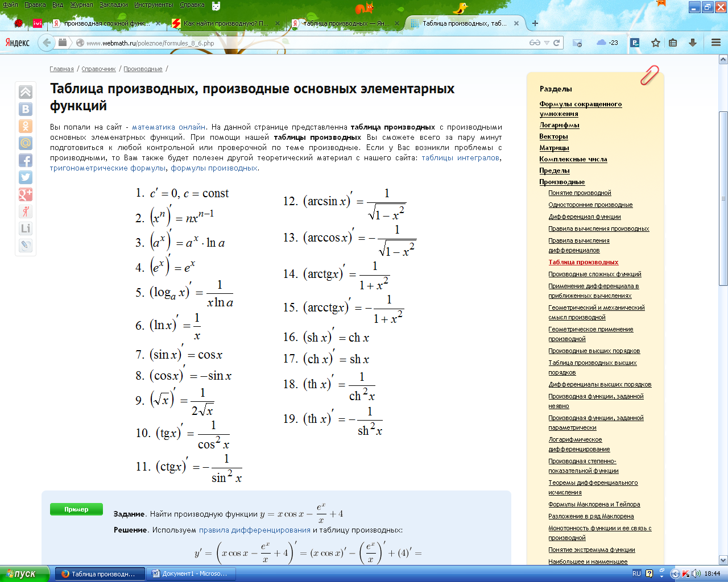Open the VKontakte share button
The height and width of the screenshot is (582, 728).
click(26, 109)
